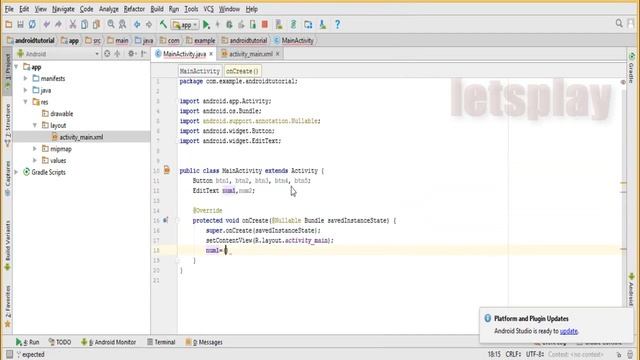Click the class gutter icon at line 10
640x360 pixels.
[x=167, y=170]
